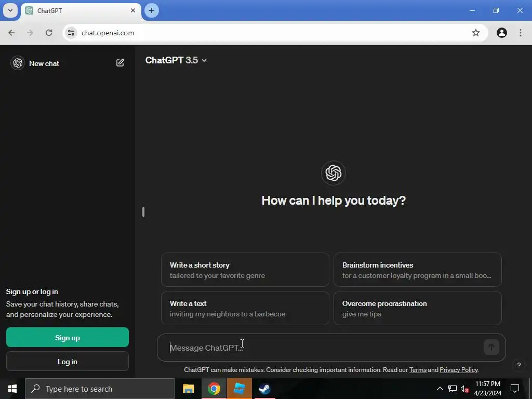The height and width of the screenshot is (399, 532).
Task: Show hidden system tray icons
Action: (x=440, y=389)
